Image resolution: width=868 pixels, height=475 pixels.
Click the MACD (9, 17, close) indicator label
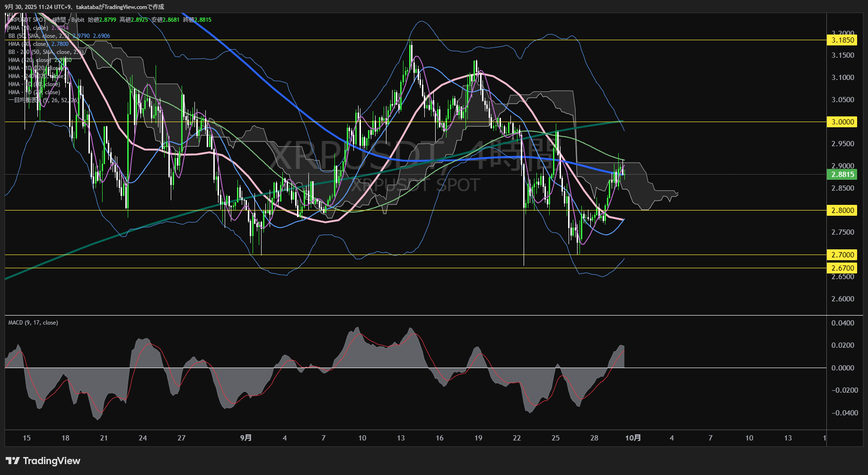coord(33,323)
